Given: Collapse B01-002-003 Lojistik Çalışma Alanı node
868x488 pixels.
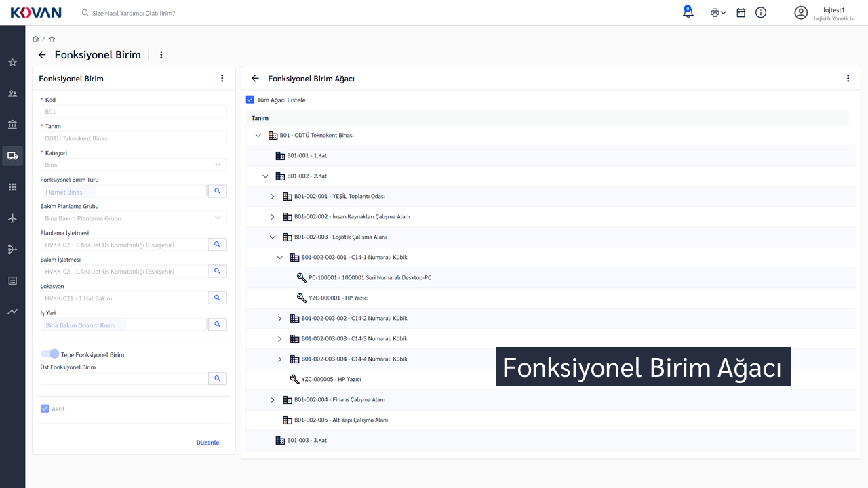Looking at the screenshot, I should [273, 237].
